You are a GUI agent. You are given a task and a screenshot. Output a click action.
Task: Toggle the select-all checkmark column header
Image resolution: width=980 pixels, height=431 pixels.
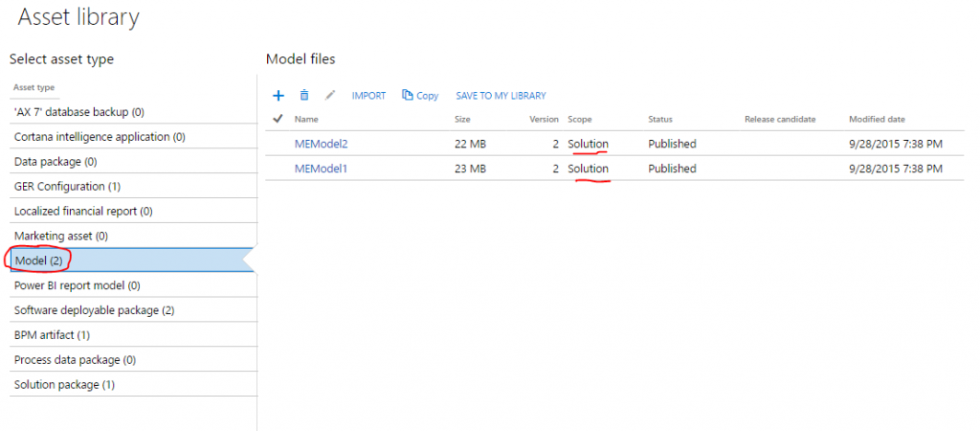pos(278,119)
